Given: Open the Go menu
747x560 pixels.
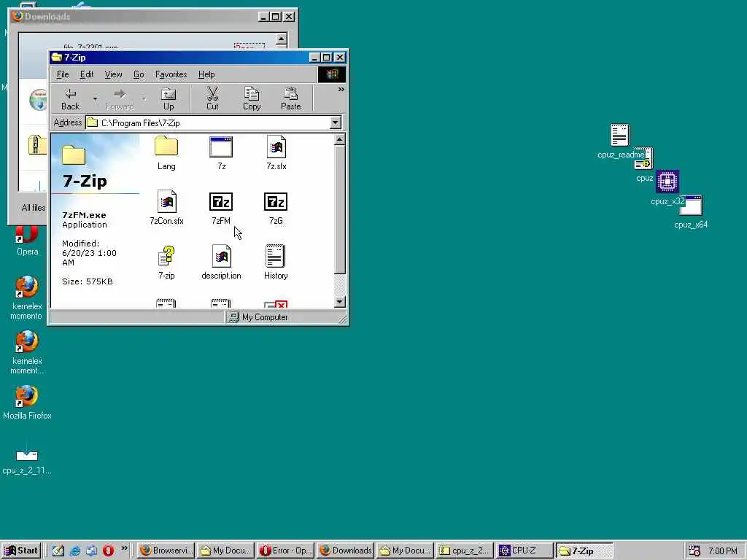Looking at the screenshot, I should 139,74.
